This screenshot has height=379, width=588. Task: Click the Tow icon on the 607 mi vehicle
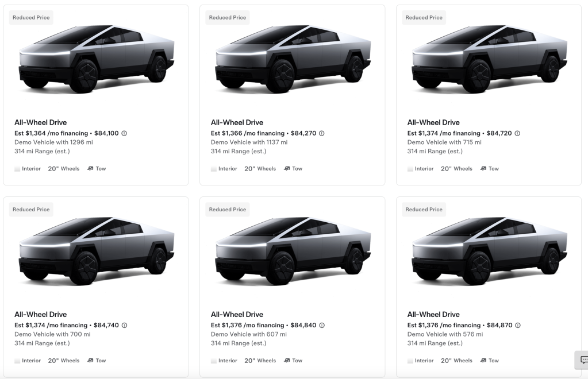pyautogui.click(x=287, y=361)
